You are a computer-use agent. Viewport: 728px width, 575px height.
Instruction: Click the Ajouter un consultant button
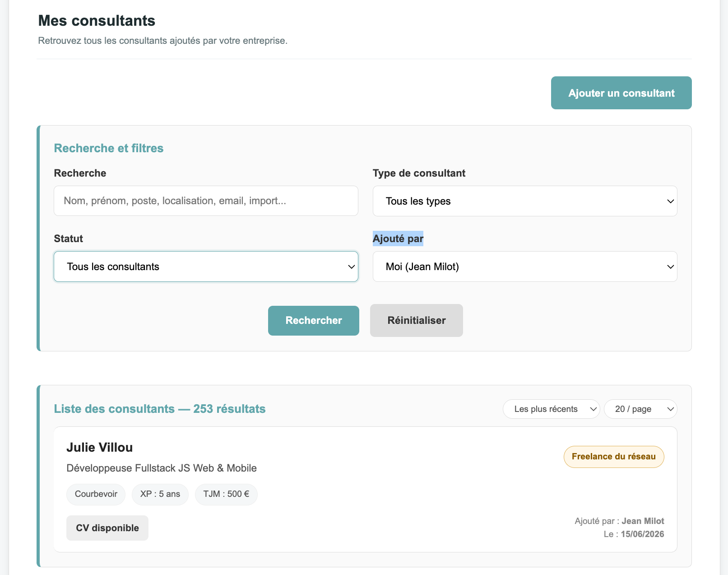pyautogui.click(x=621, y=93)
